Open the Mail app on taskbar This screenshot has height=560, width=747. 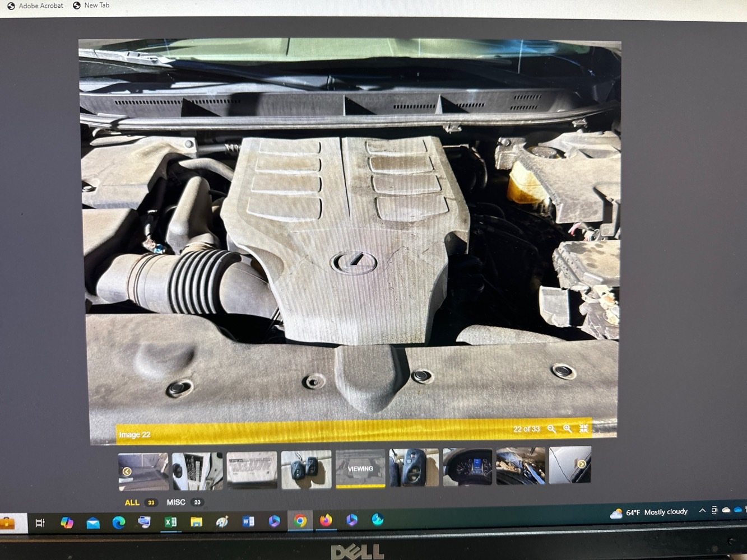pyautogui.click(x=93, y=523)
